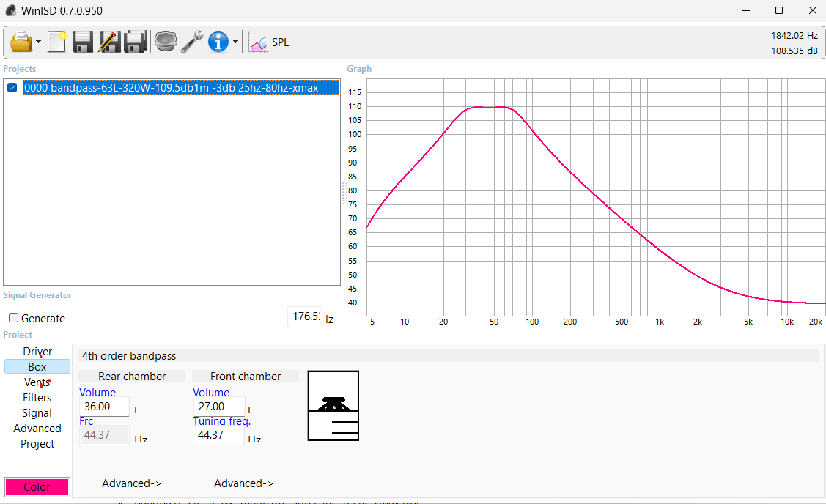Expand the info button dropdown arrow
The image size is (826, 504).
point(235,42)
